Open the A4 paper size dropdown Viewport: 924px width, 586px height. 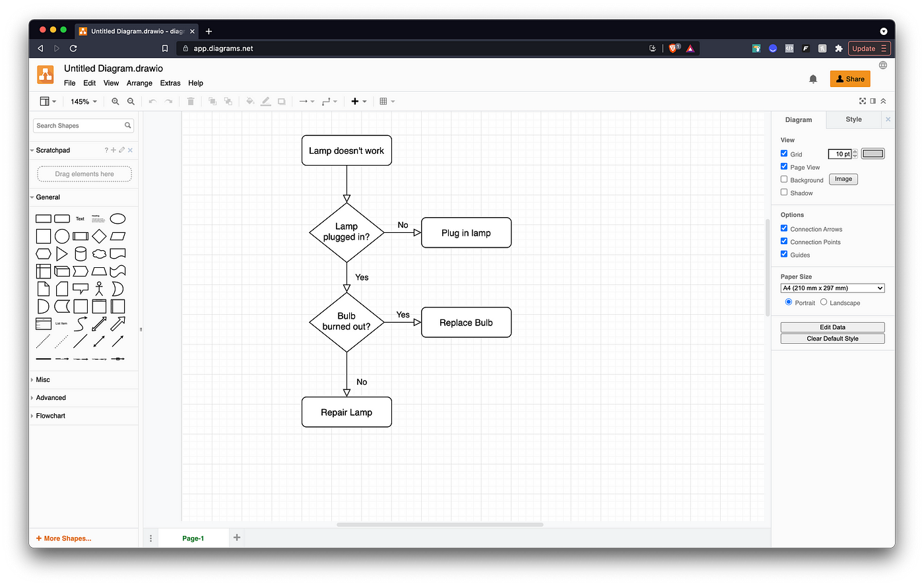(x=832, y=288)
